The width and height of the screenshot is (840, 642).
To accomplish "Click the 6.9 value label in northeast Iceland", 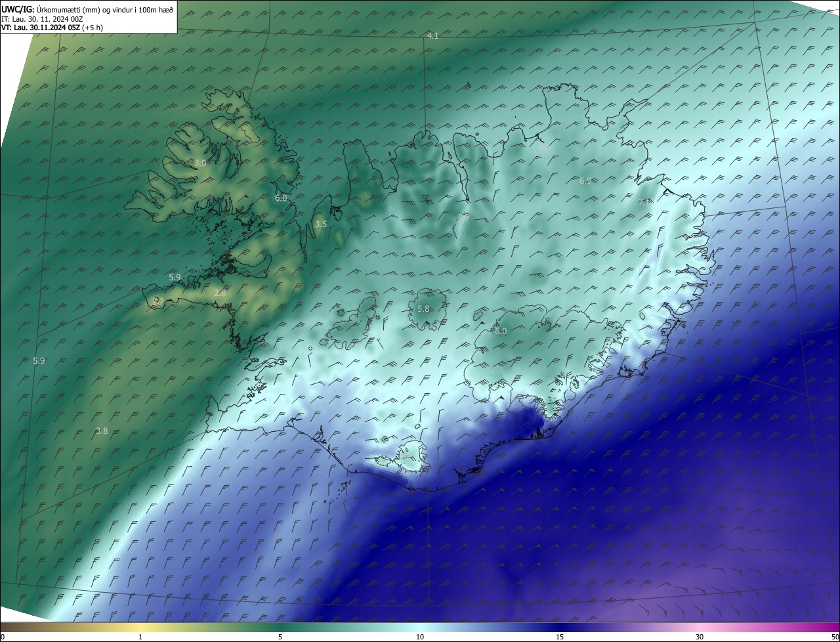I will point(585,181).
